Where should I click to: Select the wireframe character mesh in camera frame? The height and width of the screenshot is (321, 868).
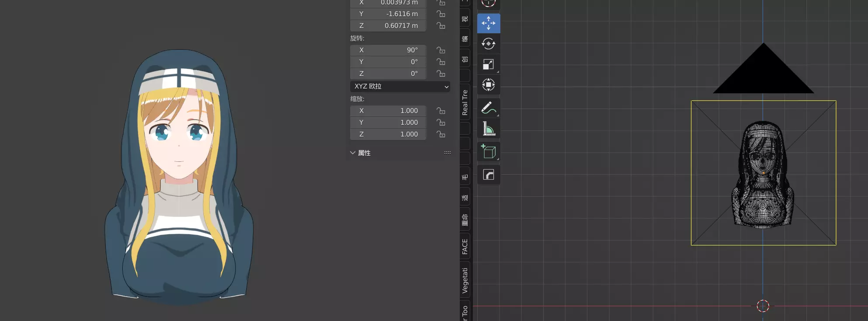point(763,174)
